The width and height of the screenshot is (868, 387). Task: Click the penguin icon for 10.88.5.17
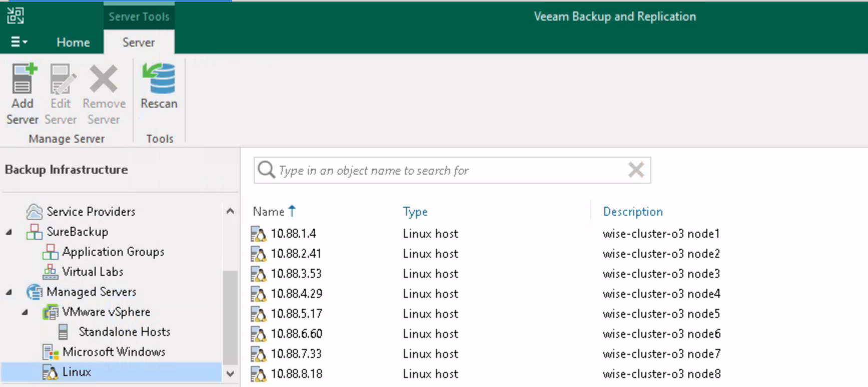[x=258, y=314]
